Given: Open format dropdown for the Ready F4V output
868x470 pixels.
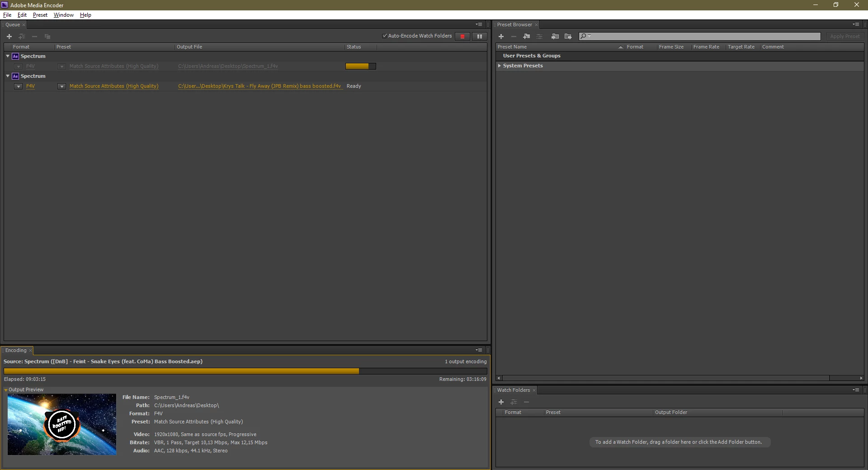Looking at the screenshot, I should pyautogui.click(x=18, y=86).
